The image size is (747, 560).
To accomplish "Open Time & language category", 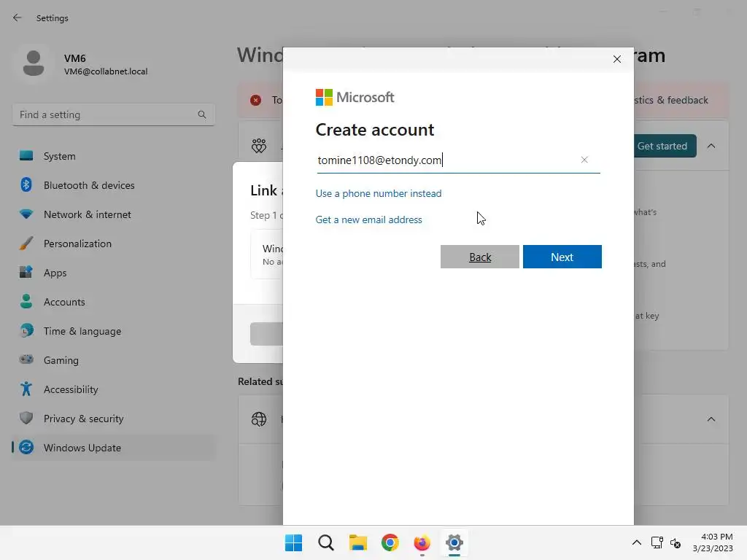I will point(113,331).
